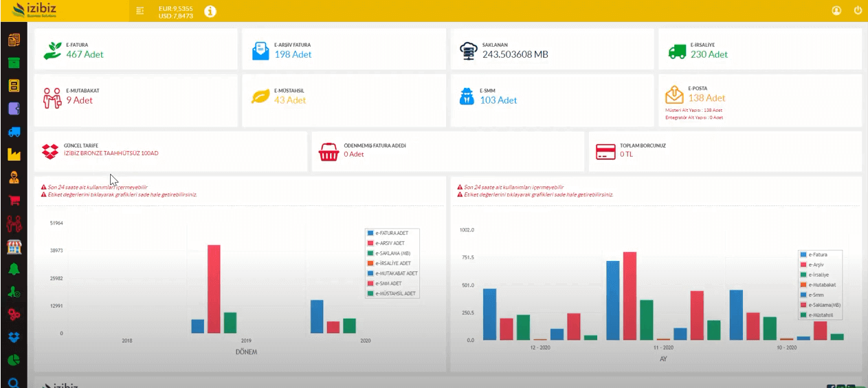Viewport: 868px width, 388px height.
Task: Toggle e-FATURA ADET series in yearly chart legend
Action: pos(391,233)
